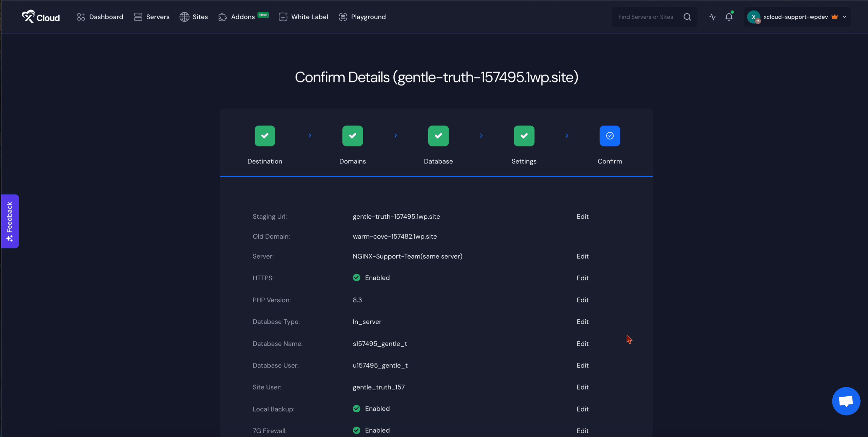Type in Find Servers or Sites field
This screenshot has width=868, height=437.
[645, 17]
